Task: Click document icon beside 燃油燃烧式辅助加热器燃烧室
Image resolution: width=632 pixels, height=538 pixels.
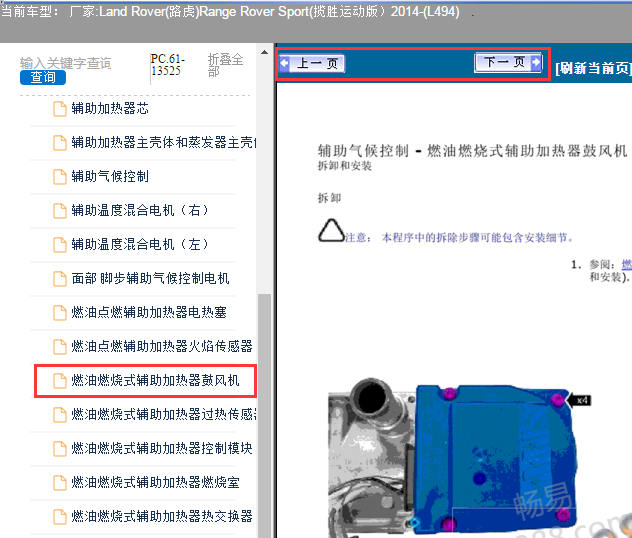Action: click(60, 482)
